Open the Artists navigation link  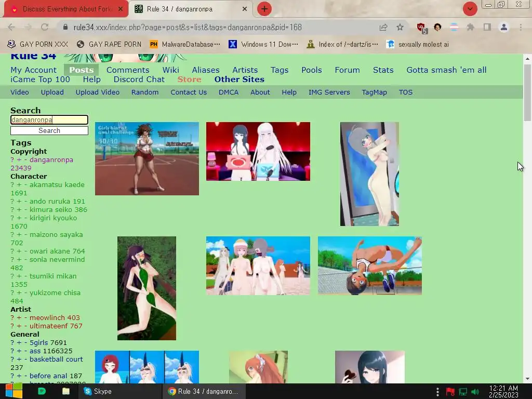[245, 70]
